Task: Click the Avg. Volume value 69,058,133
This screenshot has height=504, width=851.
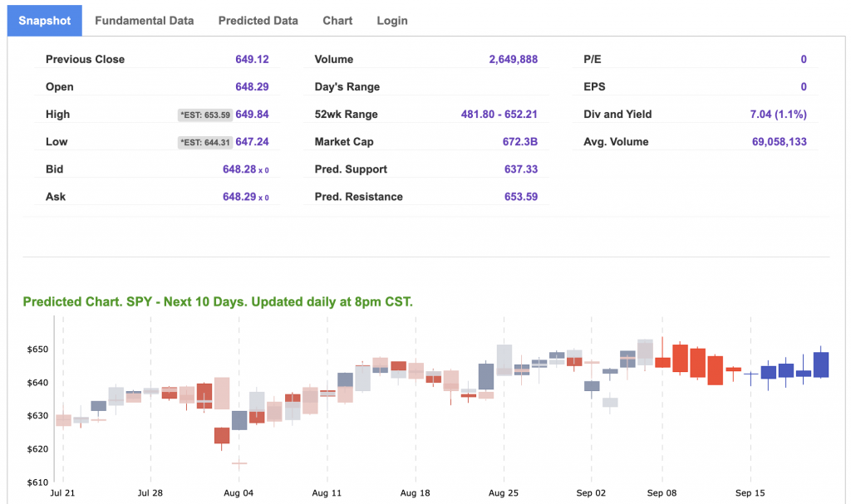Action: 780,142
